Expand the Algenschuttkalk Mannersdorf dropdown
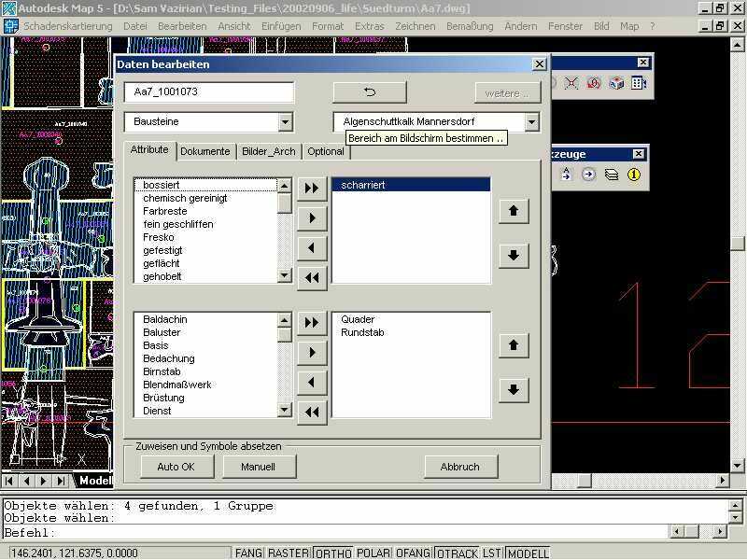The height and width of the screenshot is (560, 747). point(531,122)
